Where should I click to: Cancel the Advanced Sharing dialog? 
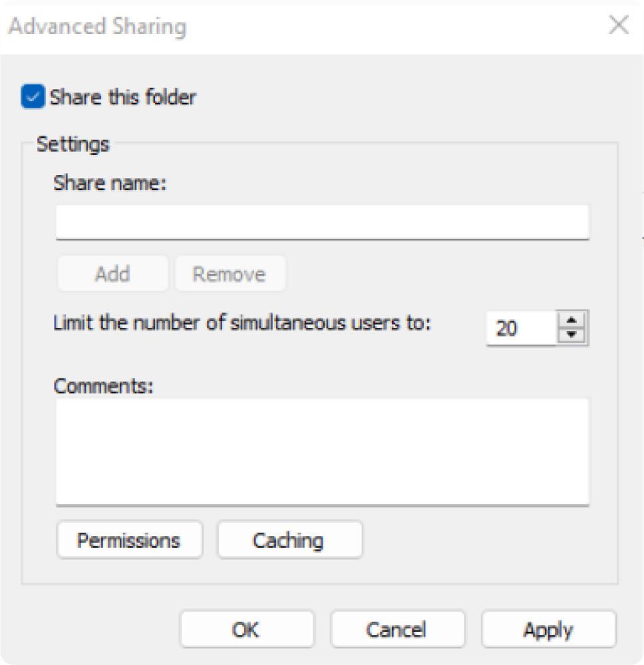click(398, 629)
